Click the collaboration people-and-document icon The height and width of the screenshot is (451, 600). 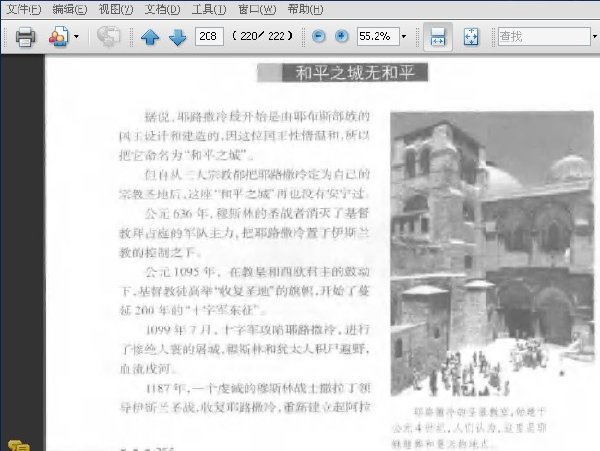[x=59, y=37]
